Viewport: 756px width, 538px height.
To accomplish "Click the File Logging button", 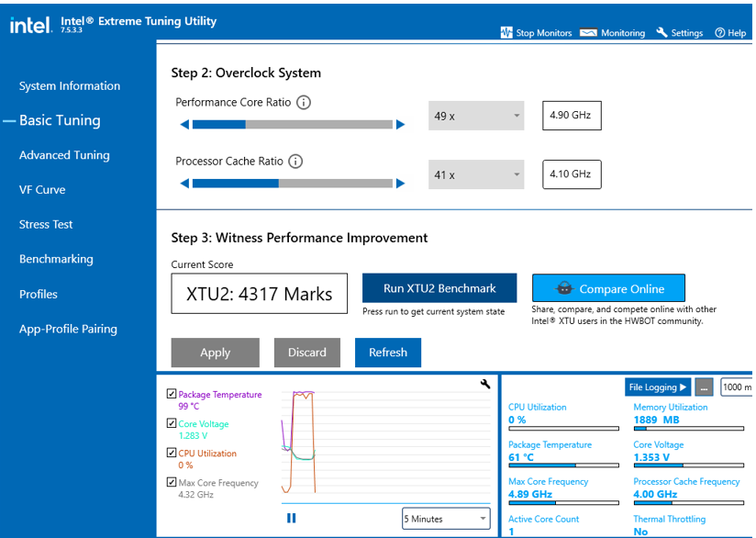I will click(x=658, y=387).
